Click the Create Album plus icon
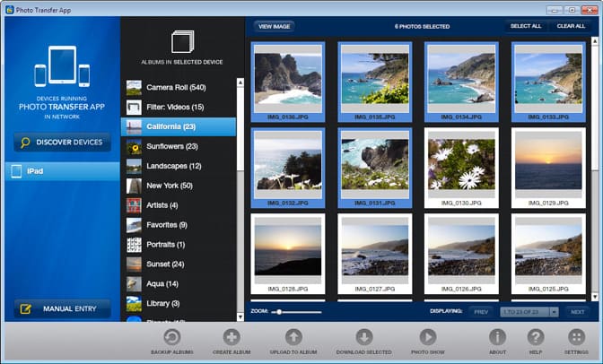 point(232,337)
